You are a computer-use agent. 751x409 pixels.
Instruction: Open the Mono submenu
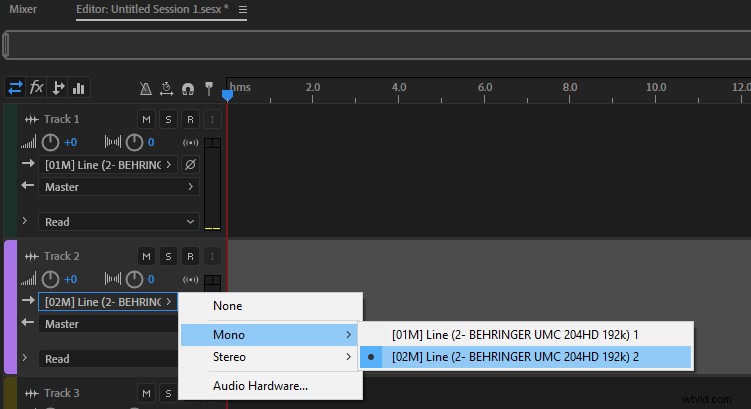tap(270, 335)
